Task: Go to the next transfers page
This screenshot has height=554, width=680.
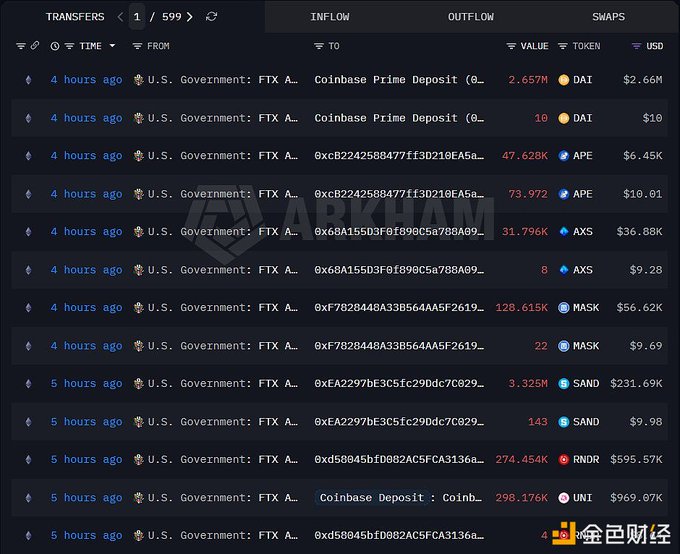Action: pyautogui.click(x=190, y=17)
